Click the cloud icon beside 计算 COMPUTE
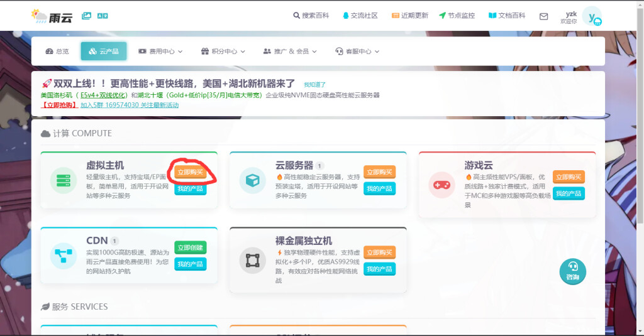644x336 pixels. click(x=45, y=134)
